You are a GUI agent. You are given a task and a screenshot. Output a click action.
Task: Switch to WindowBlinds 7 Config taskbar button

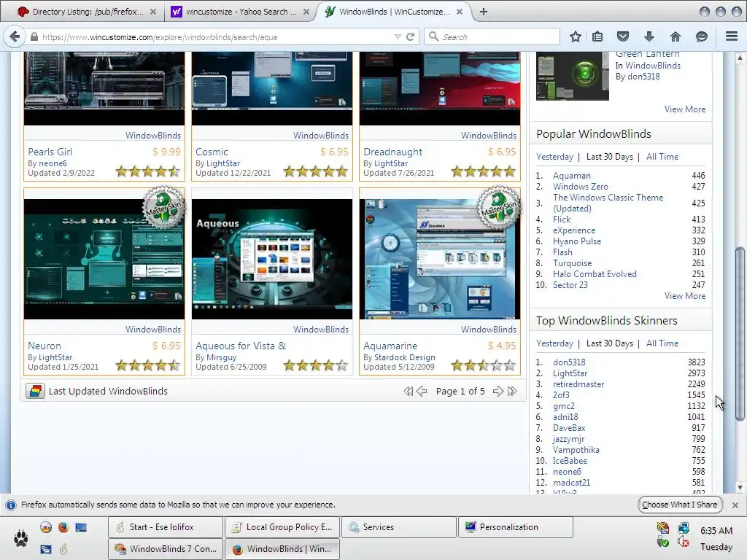point(166,549)
